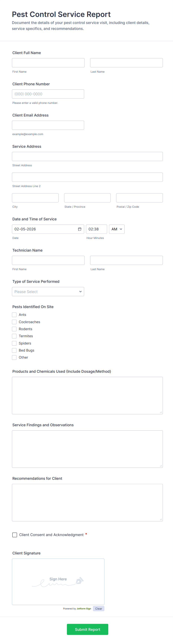Focus the Client Phone Number field
This screenshot has height=644, width=173.
(x=48, y=94)
